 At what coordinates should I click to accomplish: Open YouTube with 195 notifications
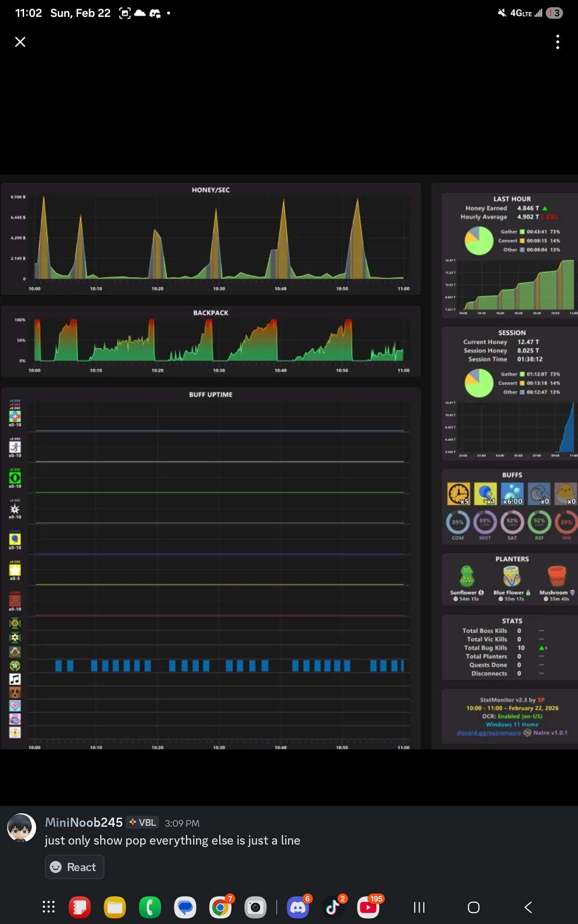click(x=368, y=908)
